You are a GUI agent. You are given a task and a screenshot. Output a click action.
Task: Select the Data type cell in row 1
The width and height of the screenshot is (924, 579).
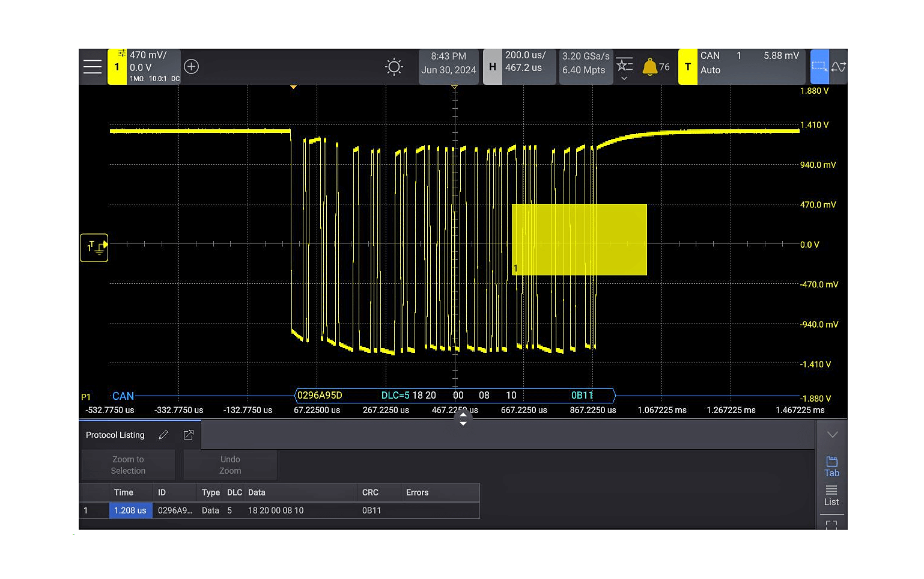[210, 510]
